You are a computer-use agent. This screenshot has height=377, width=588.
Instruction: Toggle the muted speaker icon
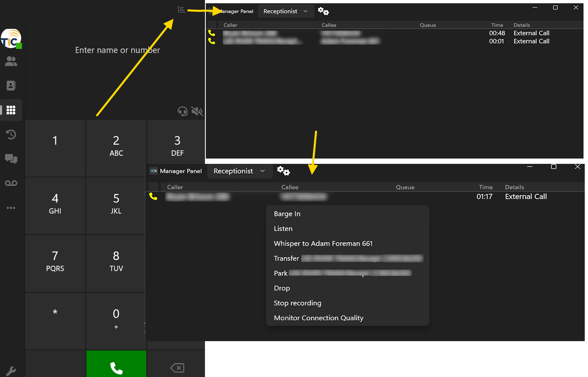point(197,111)
